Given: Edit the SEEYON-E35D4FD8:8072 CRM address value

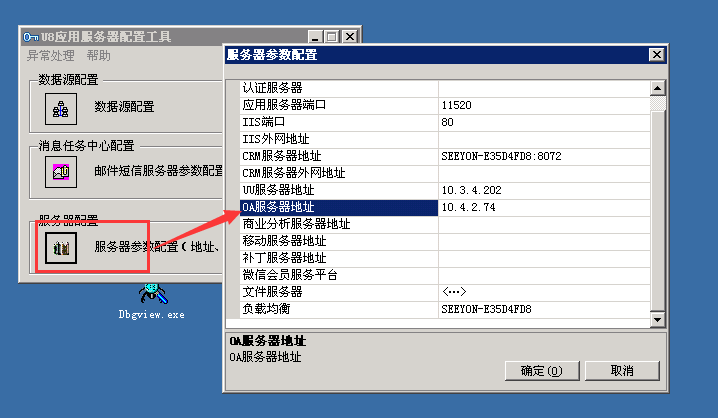Looking at the screenshot, I should tap(544, 156).
